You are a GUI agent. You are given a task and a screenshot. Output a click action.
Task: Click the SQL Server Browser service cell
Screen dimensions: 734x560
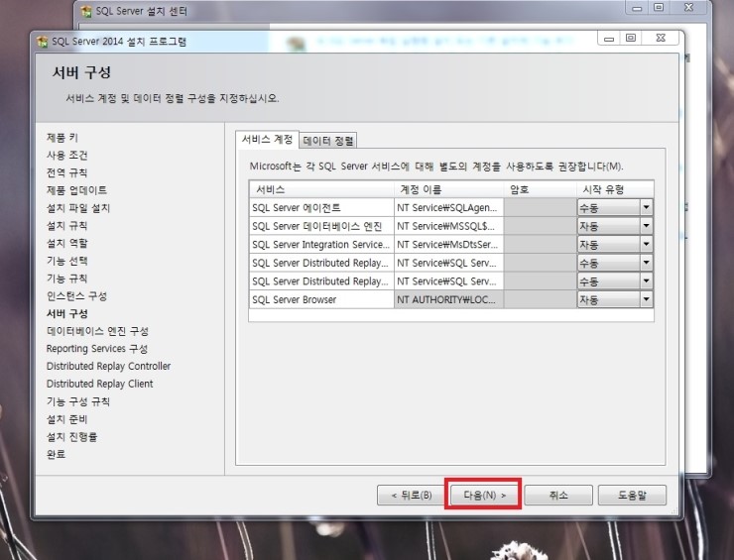click(x=321, y=299)
